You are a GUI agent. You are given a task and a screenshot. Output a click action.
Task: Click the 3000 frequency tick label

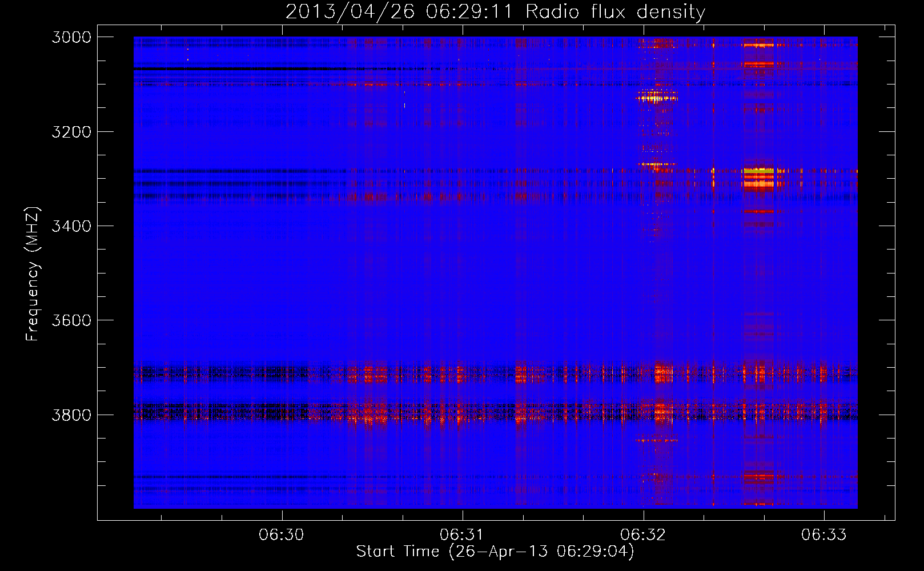(71, 37)
